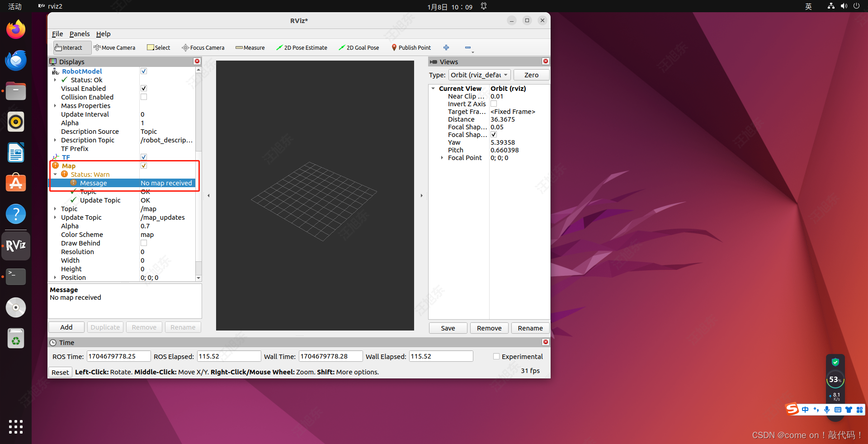Choose the Measure tool
This screenshot has height=444, width=868.
250,47
